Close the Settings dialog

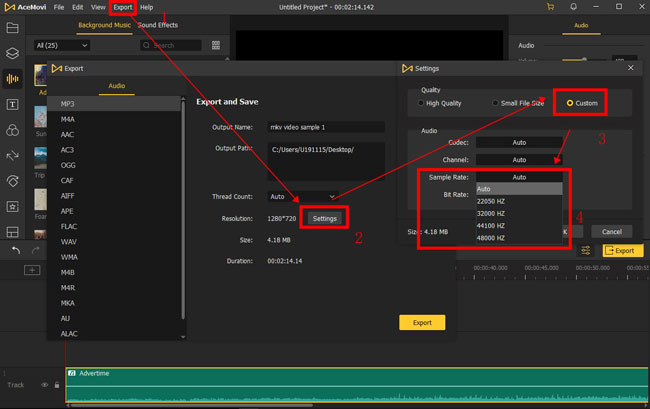(631, 68)
